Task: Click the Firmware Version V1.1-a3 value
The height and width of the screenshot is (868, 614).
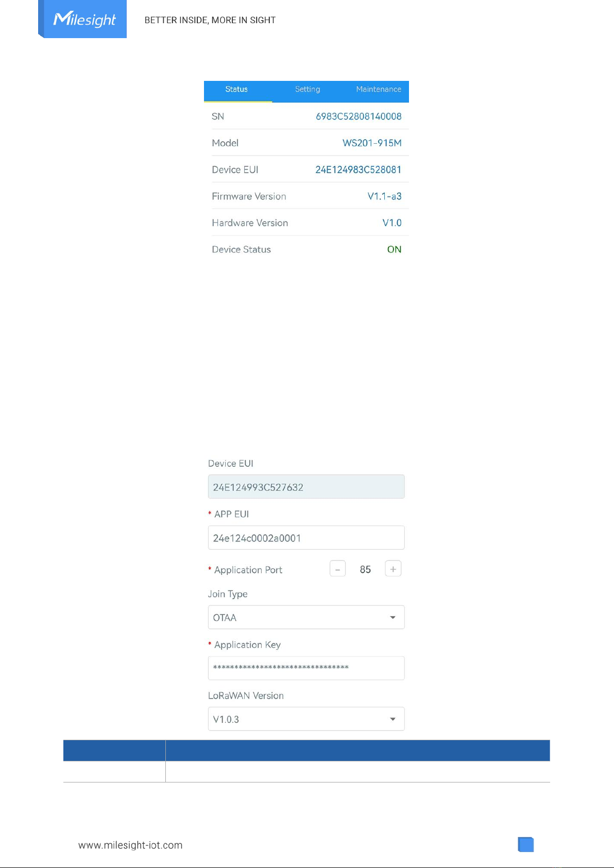Action: (x=384, y=196)
